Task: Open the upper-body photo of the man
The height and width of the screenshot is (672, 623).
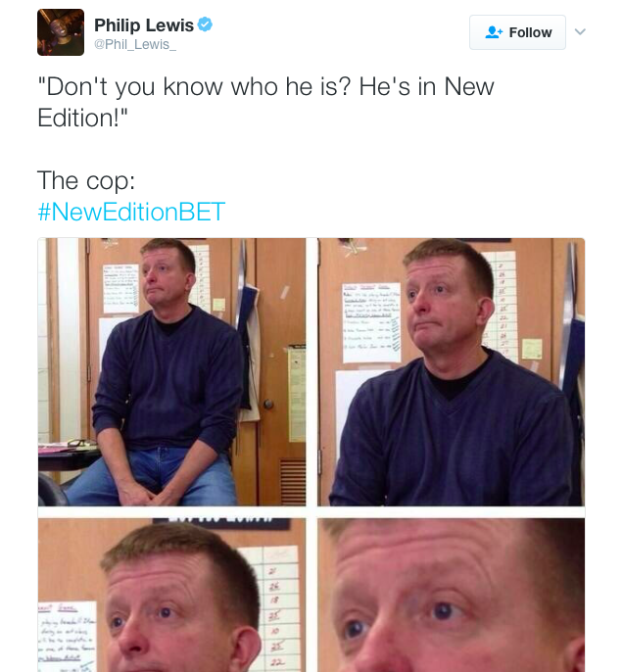Action: point(452,372)
